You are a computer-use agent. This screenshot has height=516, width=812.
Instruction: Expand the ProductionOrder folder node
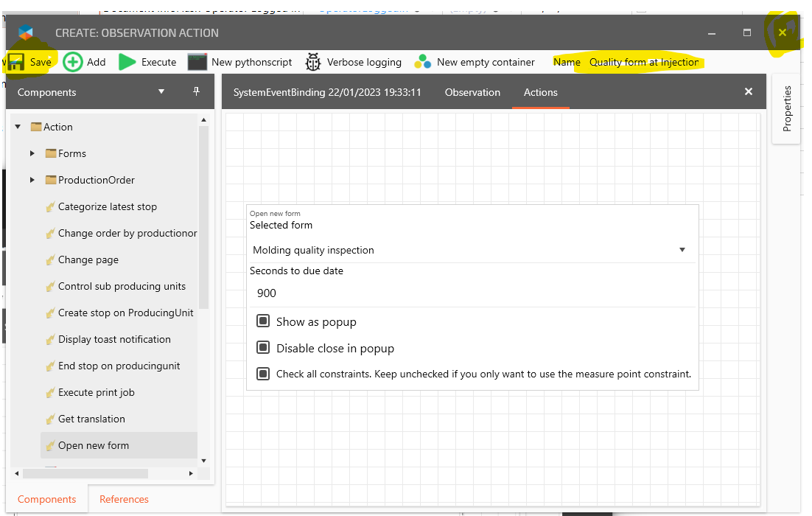coord(32,180)
